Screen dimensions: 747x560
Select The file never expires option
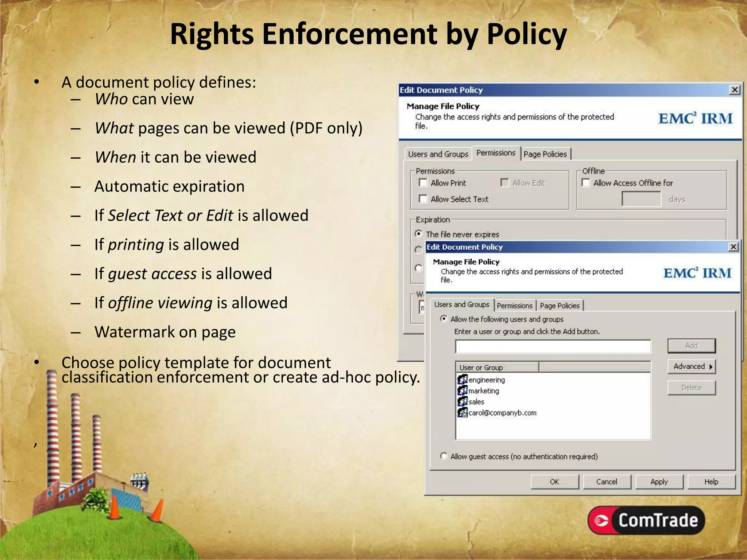point(419,234)
